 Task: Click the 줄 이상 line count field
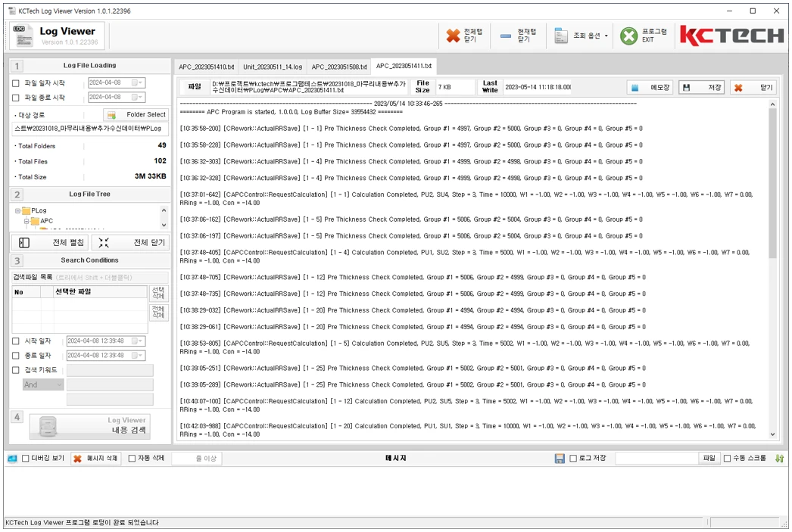pos(196,459)
